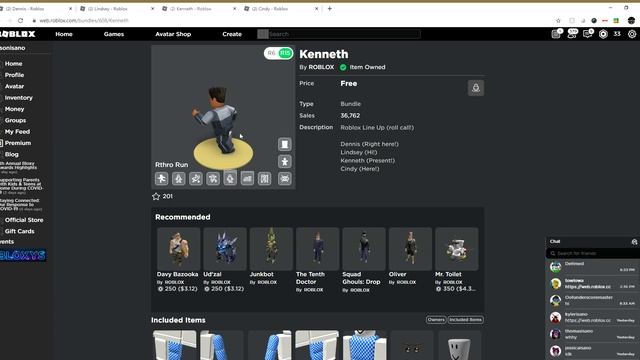This screenshot has height=360, width=640.
Task: Toggle the R6/R15 avatar rig switch
Action: click(278, 53)
